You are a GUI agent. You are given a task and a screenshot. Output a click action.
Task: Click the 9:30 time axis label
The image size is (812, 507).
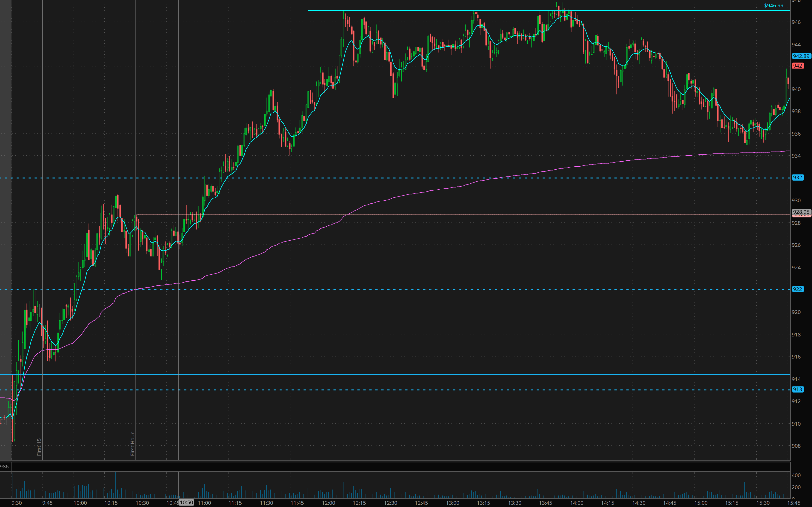[16, 503]
